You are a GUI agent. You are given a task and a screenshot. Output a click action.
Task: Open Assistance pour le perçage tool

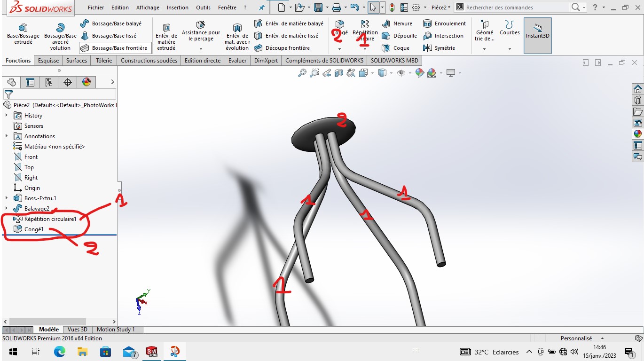pos(201,31)
